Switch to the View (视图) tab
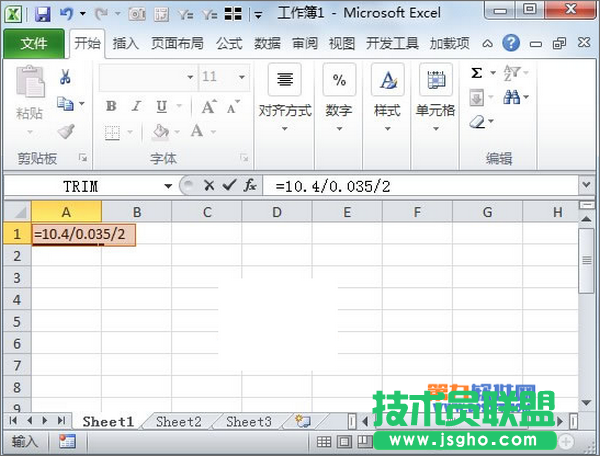 342,44
